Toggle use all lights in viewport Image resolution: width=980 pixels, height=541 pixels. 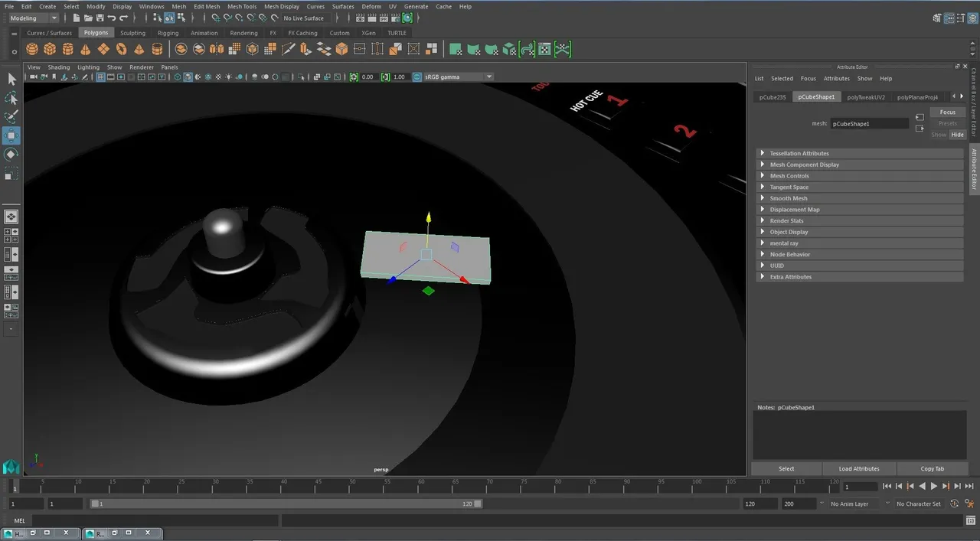228,77
